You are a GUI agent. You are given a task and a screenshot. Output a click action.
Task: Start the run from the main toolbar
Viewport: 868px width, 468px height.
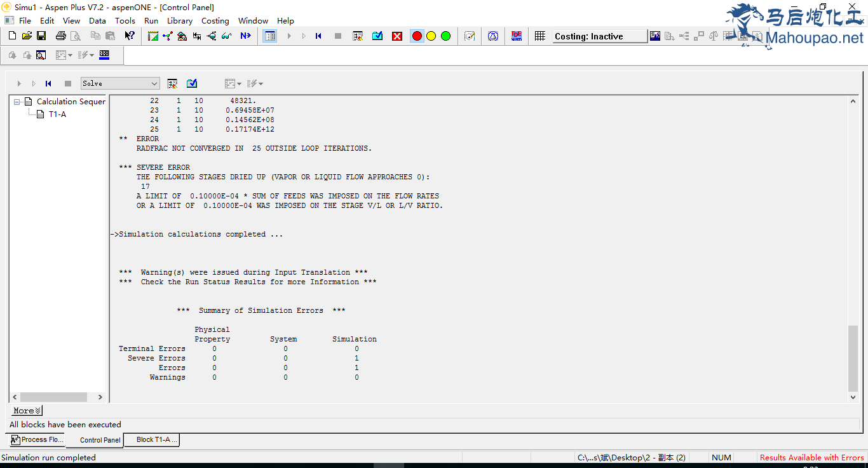click(x=289, y=36)
